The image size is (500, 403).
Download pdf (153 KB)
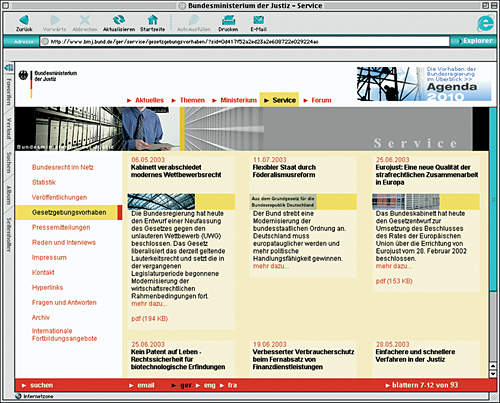394,281
